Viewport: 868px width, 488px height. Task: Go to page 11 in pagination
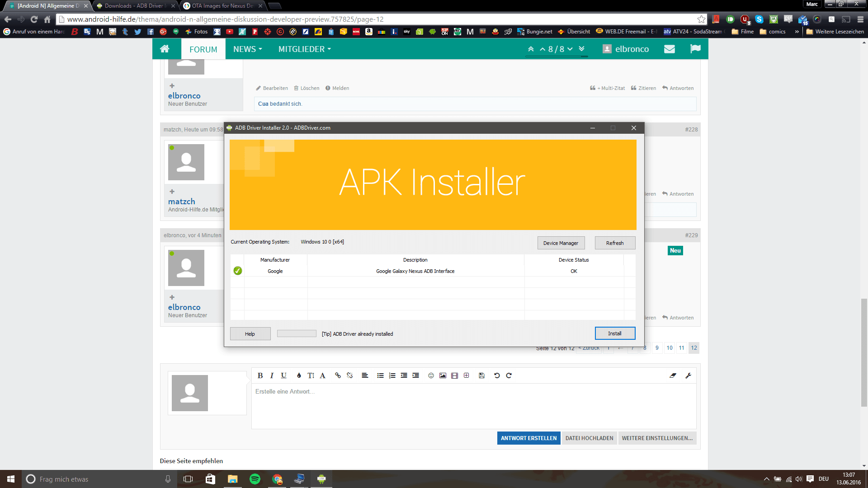(x=682, y=348)
